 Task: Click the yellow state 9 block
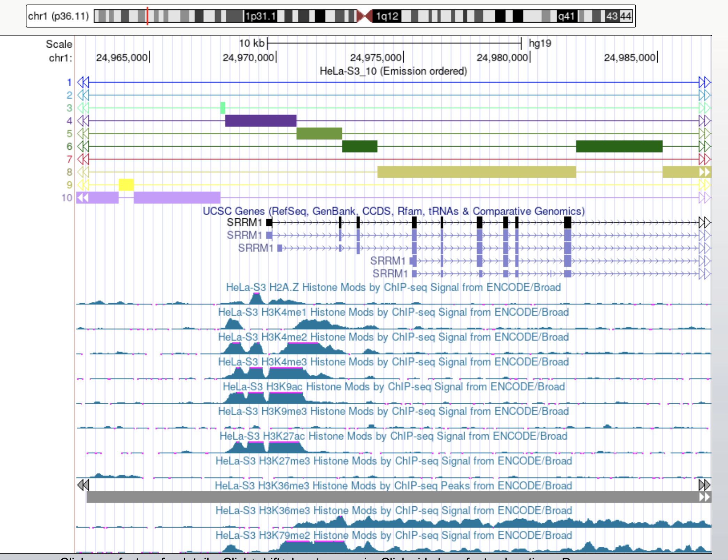tap(126, 185)
